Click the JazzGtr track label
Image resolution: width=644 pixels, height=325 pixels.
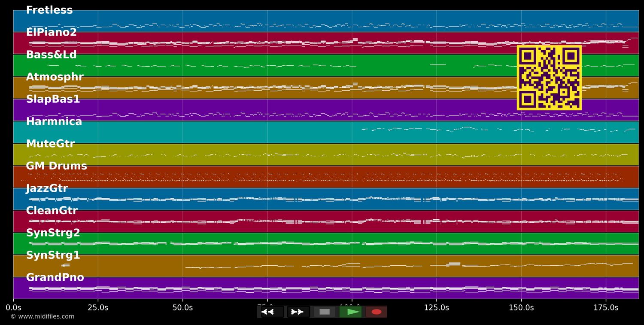pyautogui.click(x=47, y=188)
